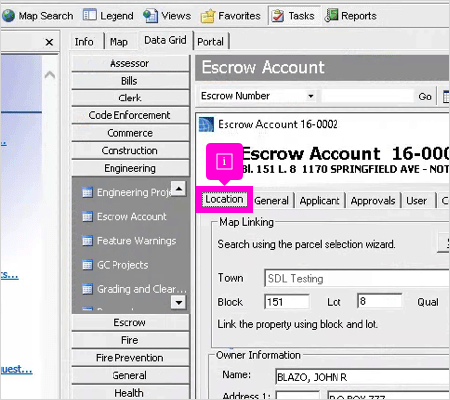The height and width of the screenshot is (400, 450).
Task: Expand the Escrow Number dropdown
Action: [x=311, y=96]
